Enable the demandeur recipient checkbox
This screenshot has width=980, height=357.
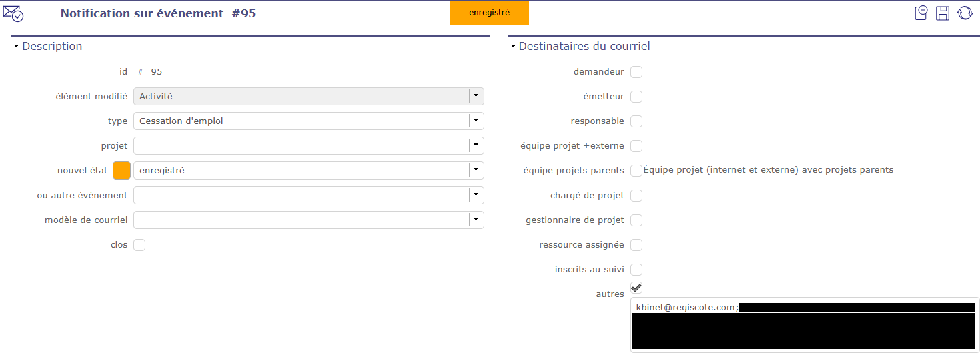click(636, 72)
